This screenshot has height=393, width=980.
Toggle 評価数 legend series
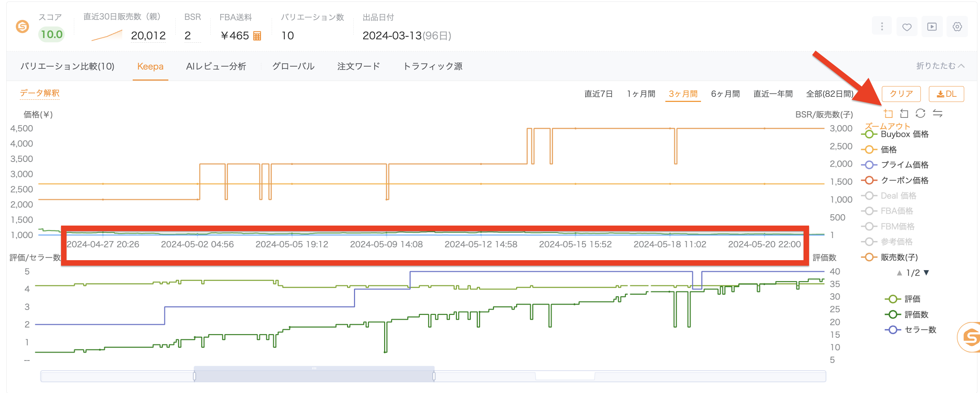(x=907, y=315)
